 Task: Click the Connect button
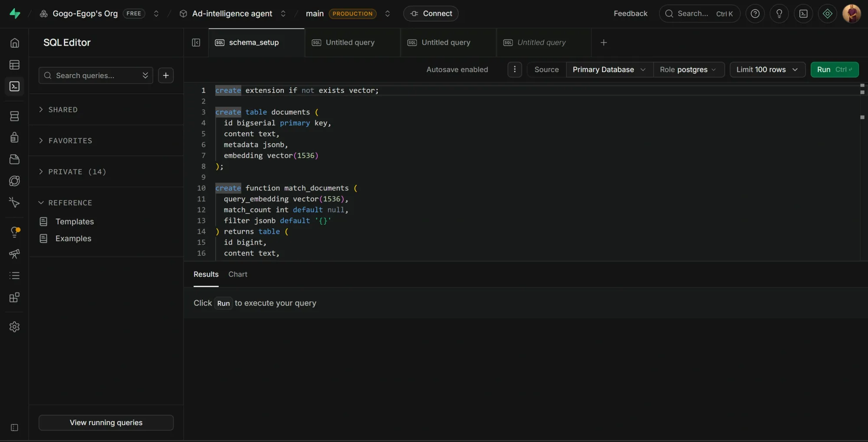(431, 13)
